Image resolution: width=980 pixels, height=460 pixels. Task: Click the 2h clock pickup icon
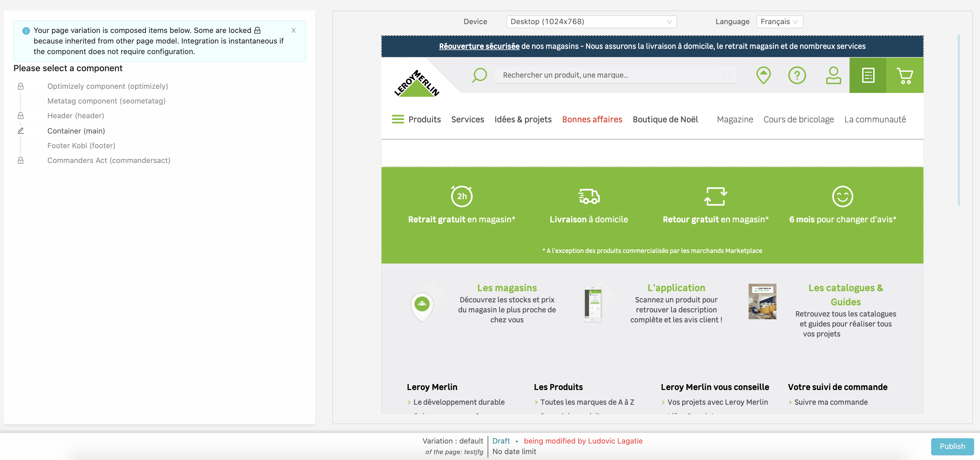(461, 196)
